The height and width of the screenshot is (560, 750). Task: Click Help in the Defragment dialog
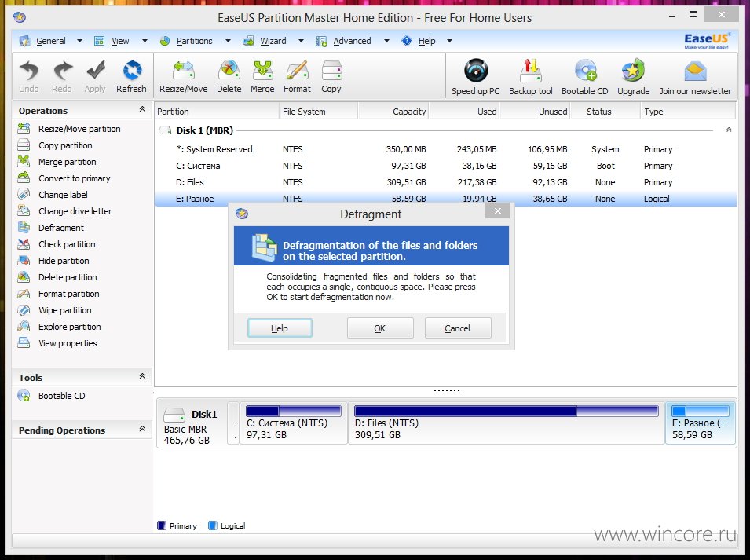[280, 328]
